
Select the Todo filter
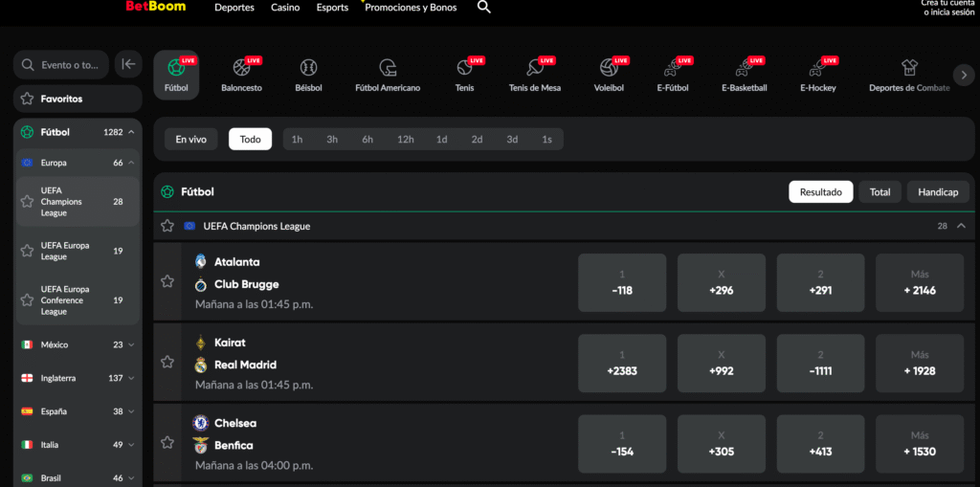tap(250, 140)
